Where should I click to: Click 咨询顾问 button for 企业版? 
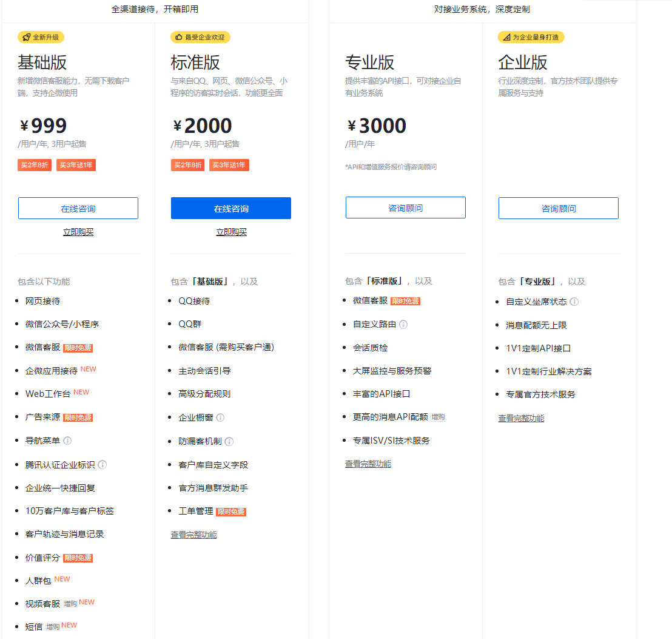pyautogui.click(x=559, y=208)
